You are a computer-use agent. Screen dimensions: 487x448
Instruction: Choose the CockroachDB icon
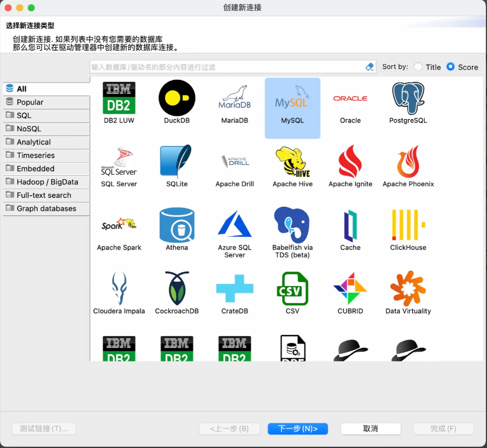tap(177, 288)
